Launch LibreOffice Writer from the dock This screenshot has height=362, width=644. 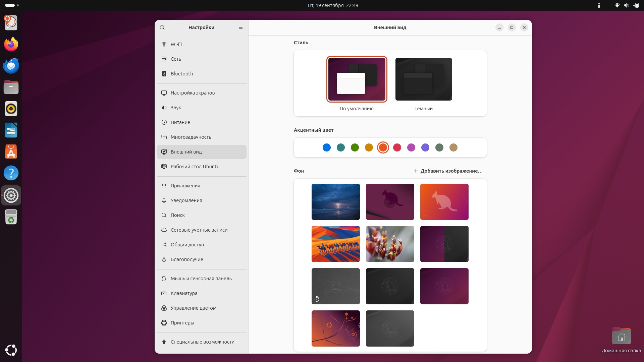[x=11, y=130]
